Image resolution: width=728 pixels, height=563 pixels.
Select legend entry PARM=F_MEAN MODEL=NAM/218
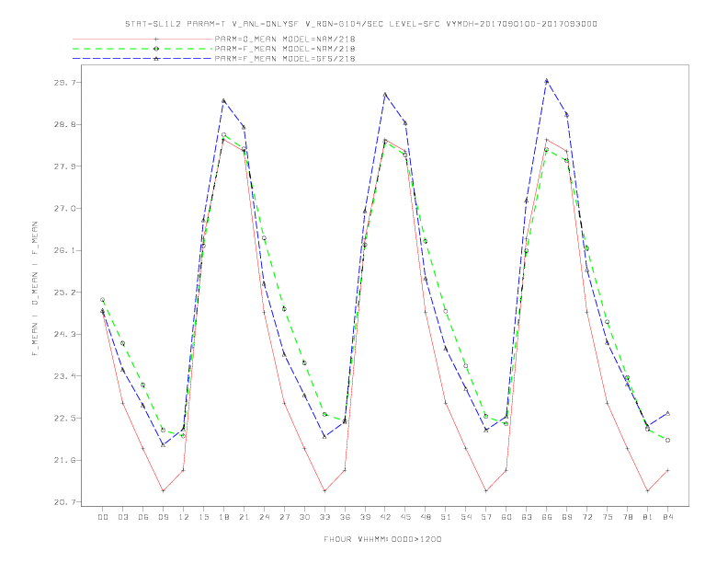[285, 49]
